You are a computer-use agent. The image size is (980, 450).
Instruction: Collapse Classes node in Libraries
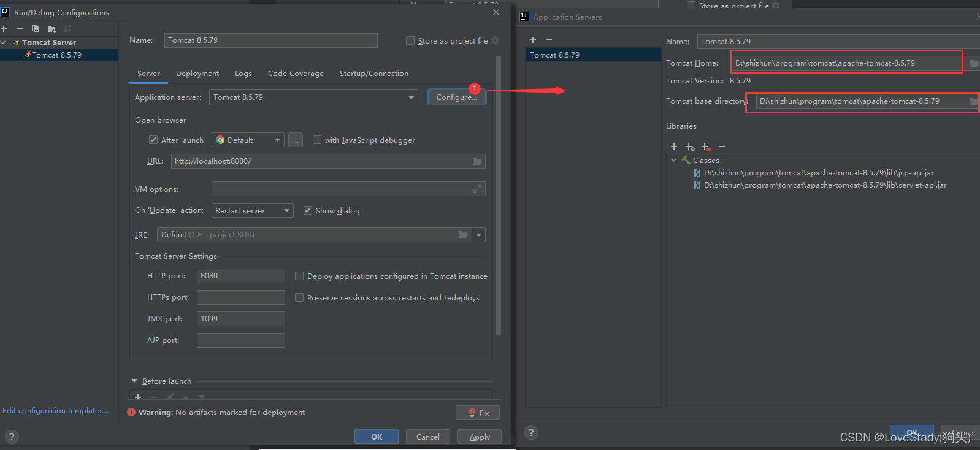click(x=674, y=160)
